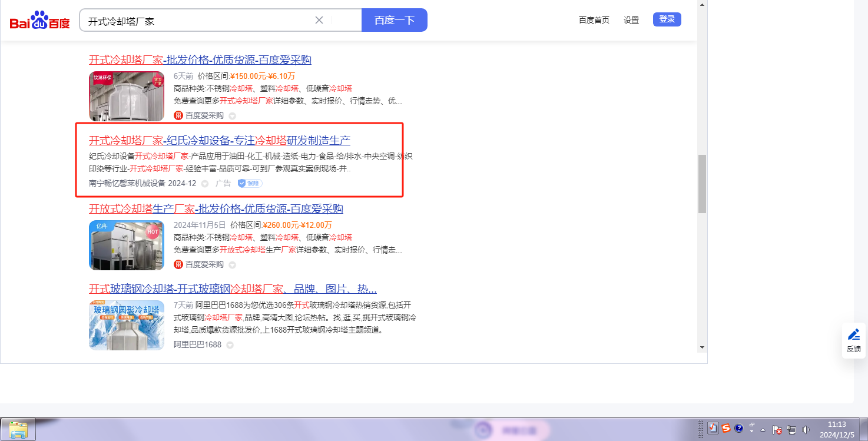
Task: Go to 百度首页 link
Action: point(594,20)
